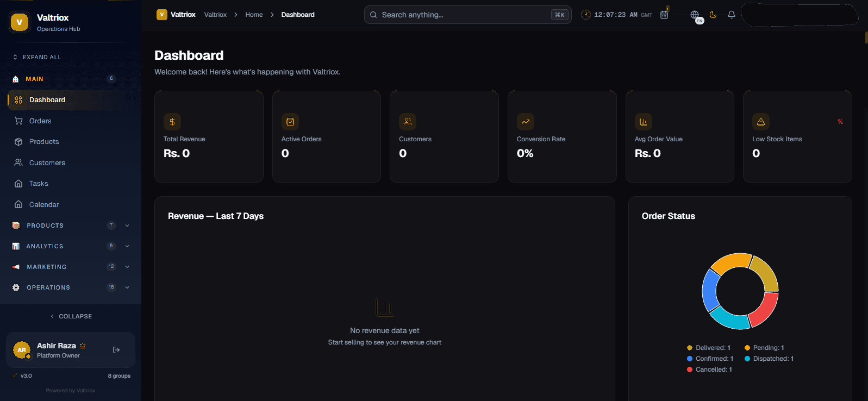Click the Delivered: 1 legend entry

click(x=709, y=348)
